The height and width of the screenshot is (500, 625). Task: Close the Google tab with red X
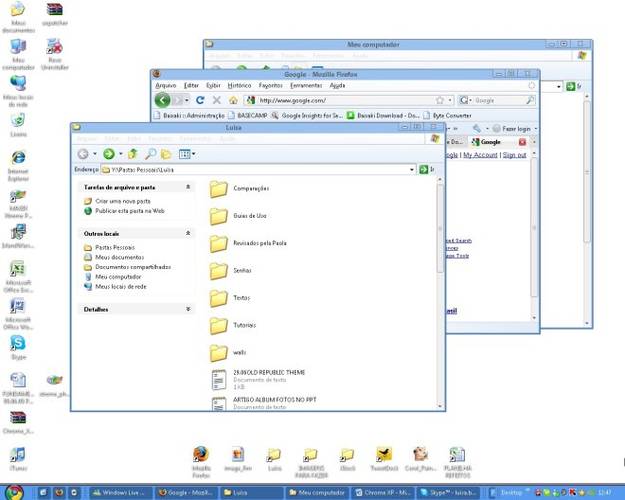tap(522, 142)
